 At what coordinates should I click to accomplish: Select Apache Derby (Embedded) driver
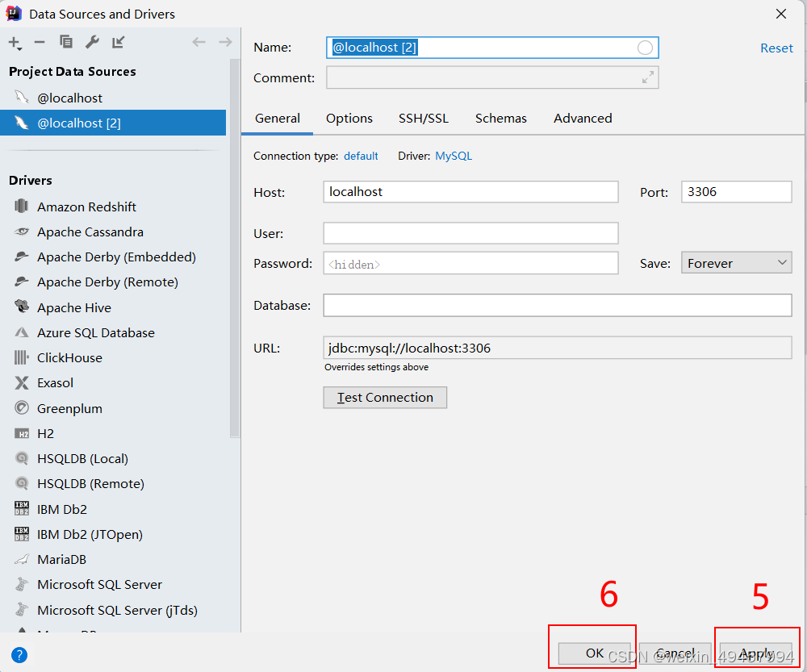pyautogui.click(x=113, y=257)
